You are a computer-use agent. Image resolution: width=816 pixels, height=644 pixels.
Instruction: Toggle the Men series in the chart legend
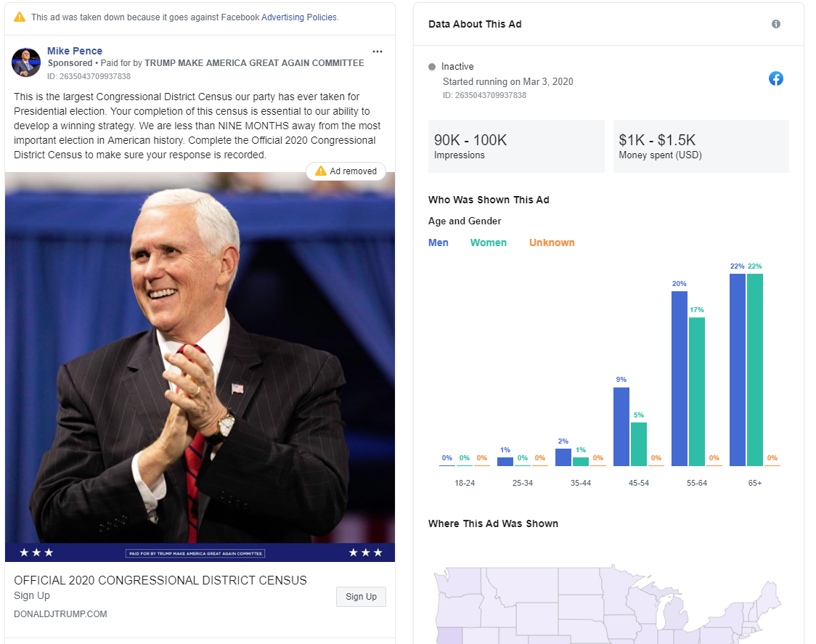point(438,242)
